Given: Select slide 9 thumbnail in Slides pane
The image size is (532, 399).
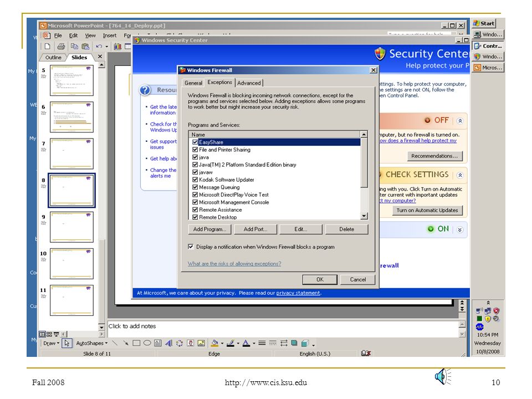Looking at the screenshot, I should tap(71, 227).
